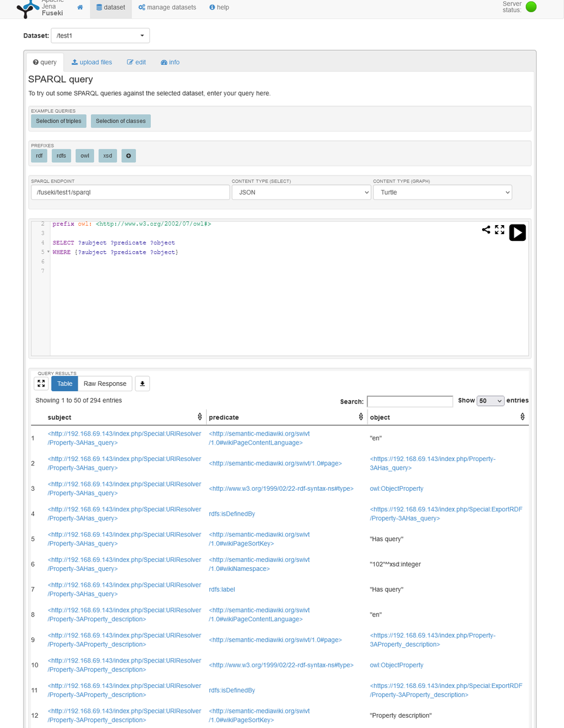Collapse the WHERE clause fold arrow on line 5
The height and width of the screenshot is (728, 564).
pyautogui.click(x=48, y=252)
